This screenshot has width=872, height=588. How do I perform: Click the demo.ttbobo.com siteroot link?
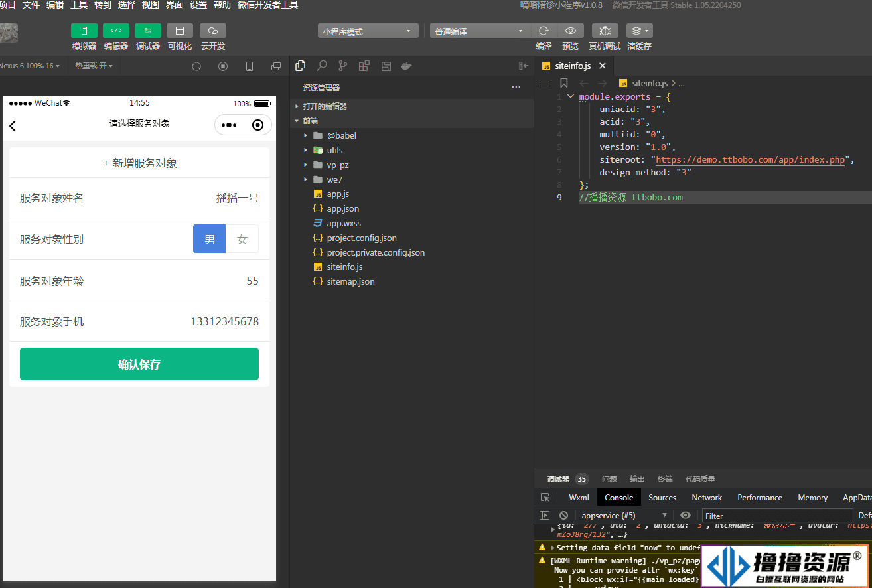(x=750, y=160)
